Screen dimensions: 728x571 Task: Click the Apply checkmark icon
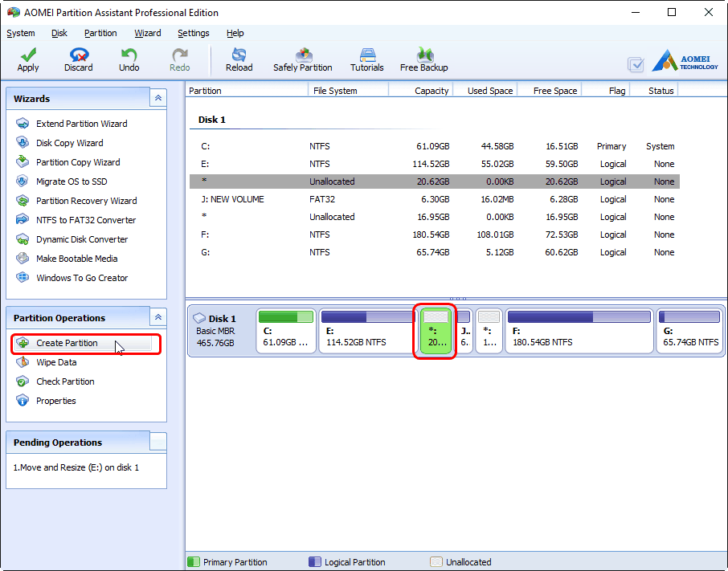[28, 55]
